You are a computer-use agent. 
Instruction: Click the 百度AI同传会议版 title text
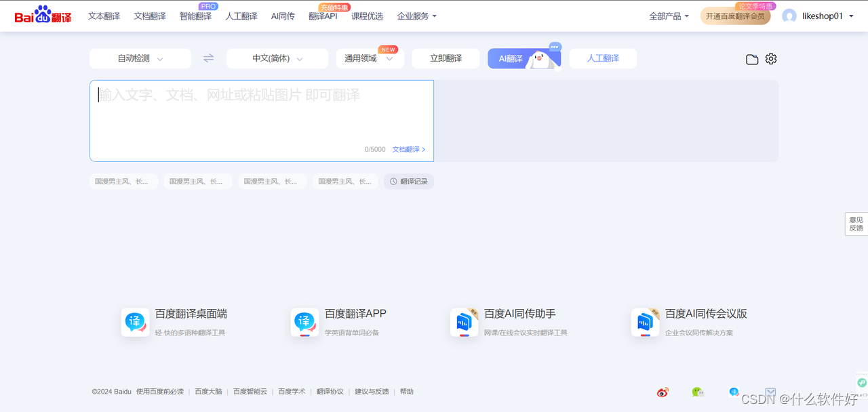coord(706,314)
